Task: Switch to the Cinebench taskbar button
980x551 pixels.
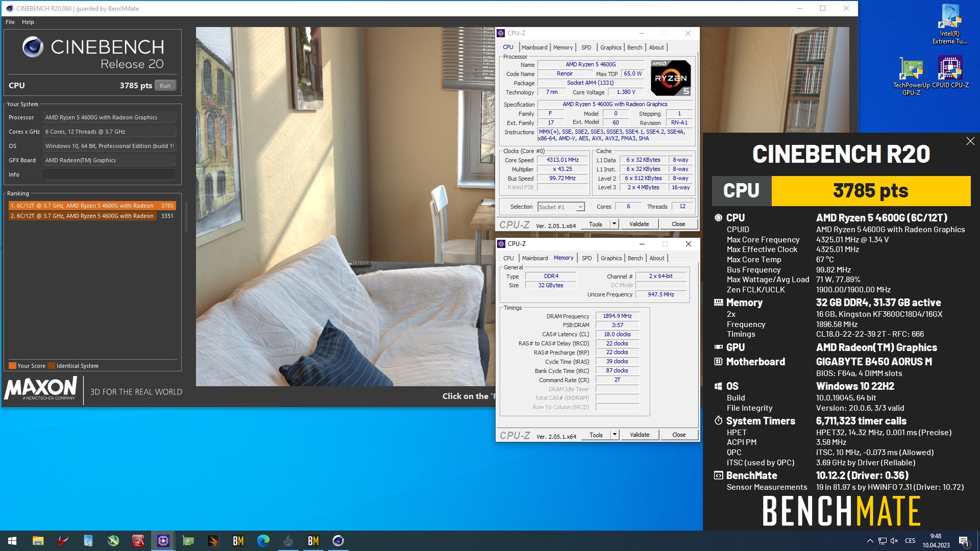Action: 338,541
